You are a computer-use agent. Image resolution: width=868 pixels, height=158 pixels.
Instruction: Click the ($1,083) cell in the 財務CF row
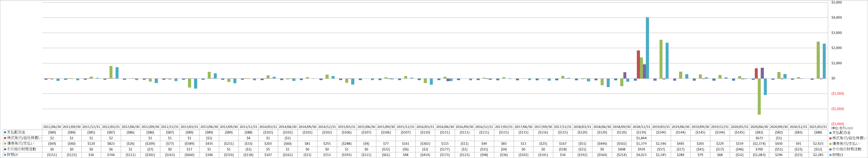pyautogui.click(x=759, y=155)
